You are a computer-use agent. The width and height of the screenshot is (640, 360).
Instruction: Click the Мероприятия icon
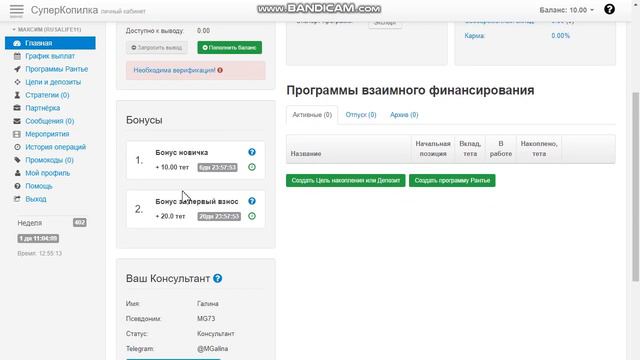tap(17, 134)
